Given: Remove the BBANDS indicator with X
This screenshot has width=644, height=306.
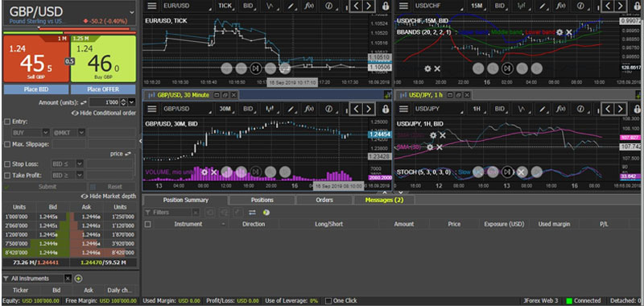Looking at the screenshot, I should (569, 32).
